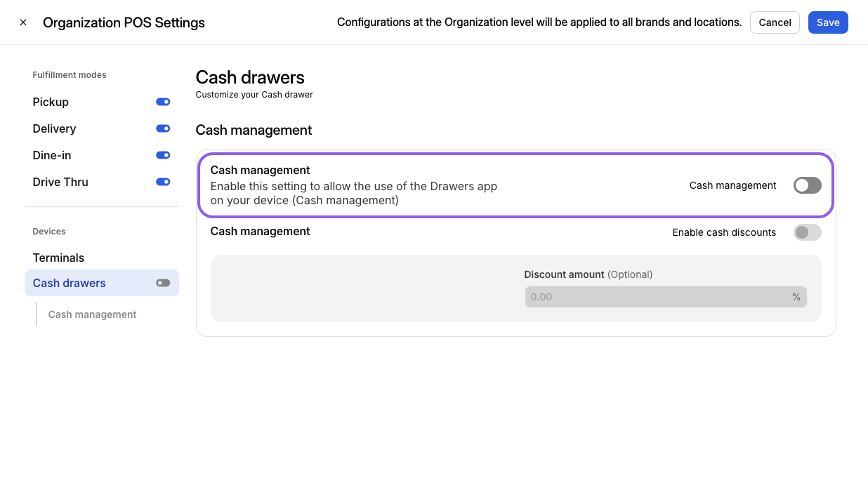Screen dimensions: 868x499
Task: Click the percent symbol in discount field
Action: [x=796, y=297]
